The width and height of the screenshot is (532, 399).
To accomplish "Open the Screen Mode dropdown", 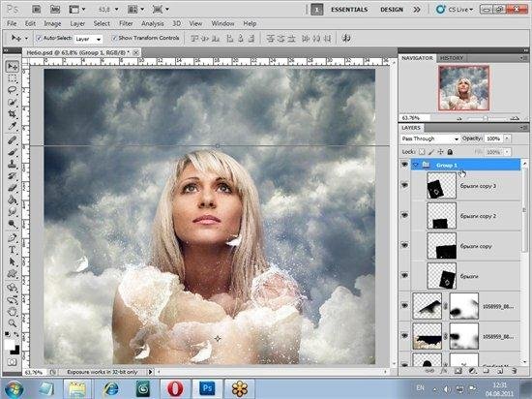I will tap(161, 10).
